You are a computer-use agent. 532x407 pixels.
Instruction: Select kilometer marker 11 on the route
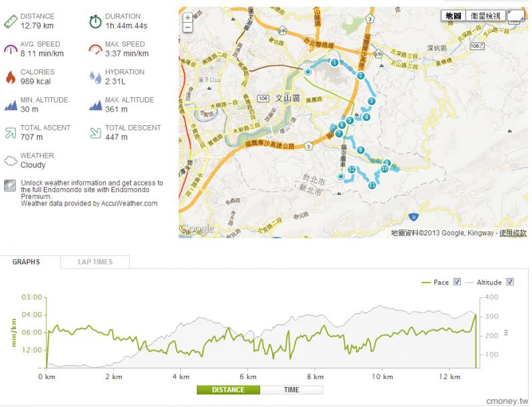pos(371,186)
